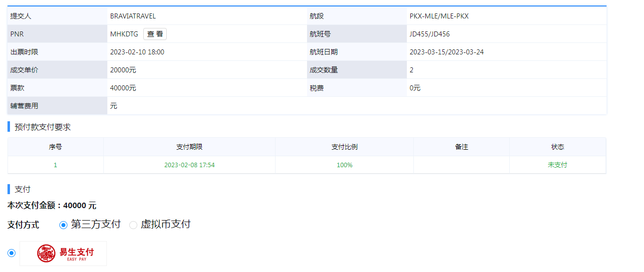Click the 状态 column header
The height and width of the screenshot is (272, 644).
coord(557,147)
